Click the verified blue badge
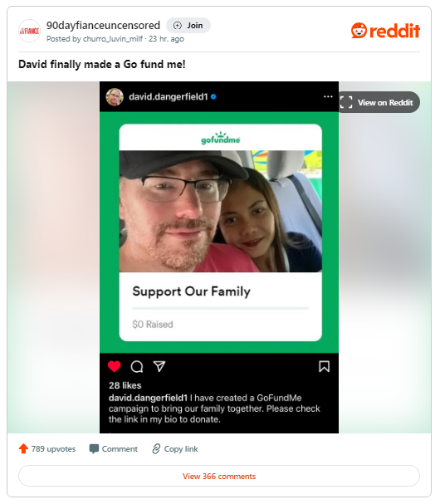Screen dimensions: 440x504 (x=213, y=97)
